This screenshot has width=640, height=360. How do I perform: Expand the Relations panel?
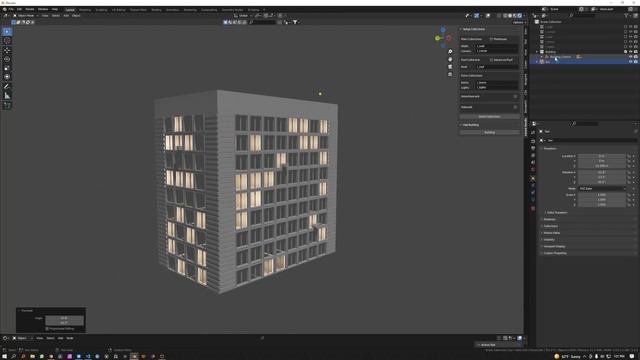click(x=549, y=219)
